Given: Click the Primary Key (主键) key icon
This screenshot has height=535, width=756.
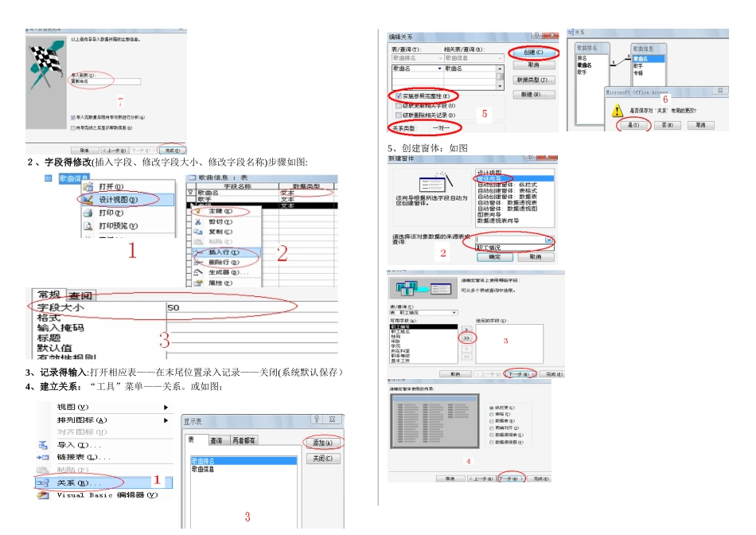Looking at the screenshot, I should 198,211.
